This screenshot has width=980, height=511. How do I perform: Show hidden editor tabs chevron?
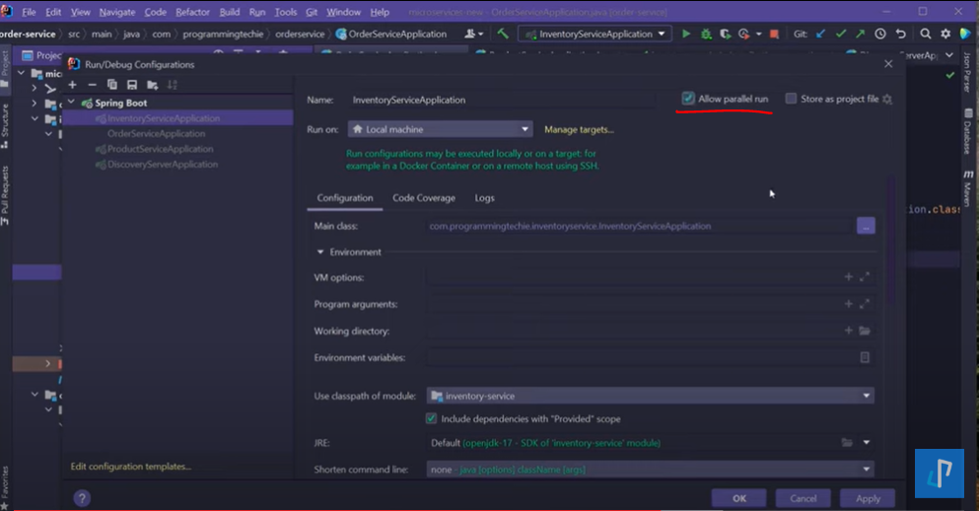coord(950,55)
